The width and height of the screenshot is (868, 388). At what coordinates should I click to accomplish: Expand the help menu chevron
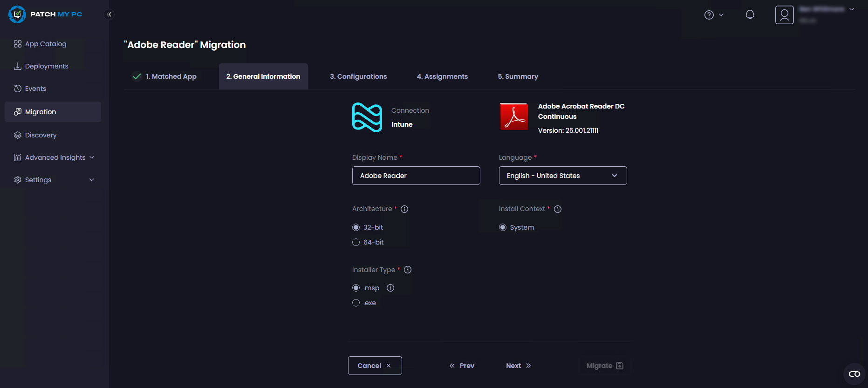point(721,15)
